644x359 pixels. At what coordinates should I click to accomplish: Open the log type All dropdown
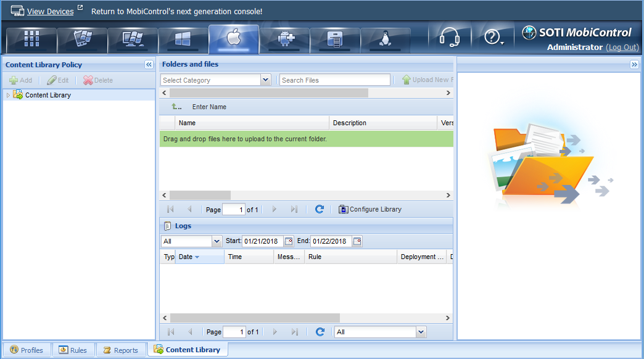pyautogui.click(x=217, y=241)
